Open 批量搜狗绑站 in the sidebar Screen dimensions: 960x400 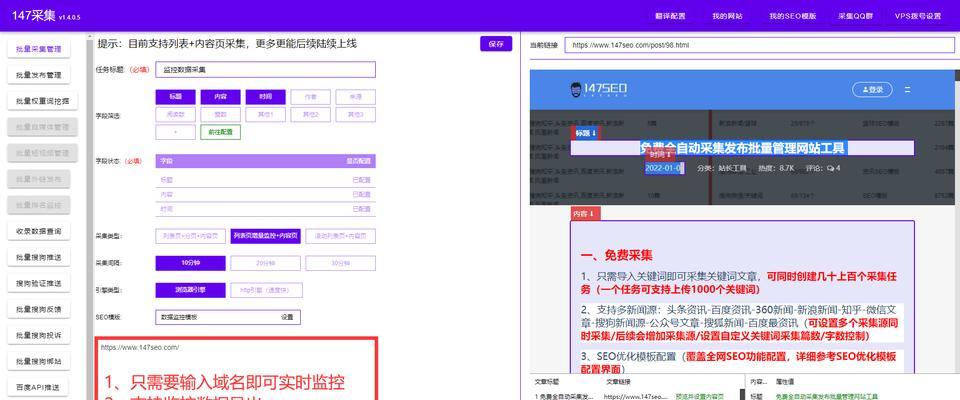pos(39,361)
